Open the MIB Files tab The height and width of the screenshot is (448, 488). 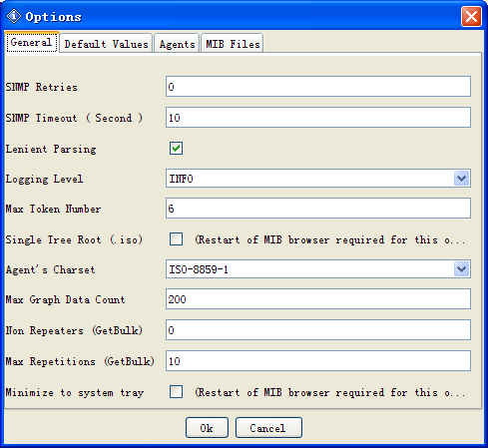coord(233,44)
